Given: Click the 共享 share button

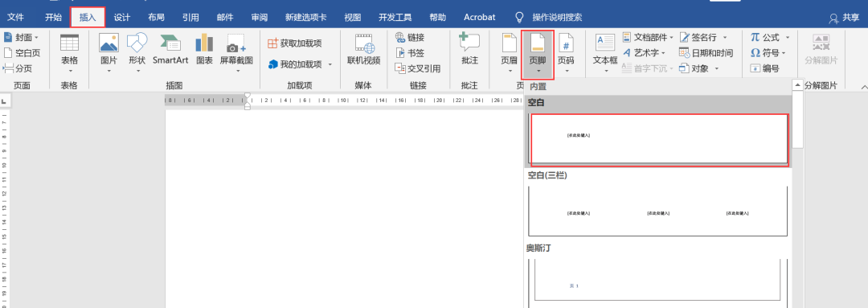Looking at the screenshot, I should coord(844,18).
